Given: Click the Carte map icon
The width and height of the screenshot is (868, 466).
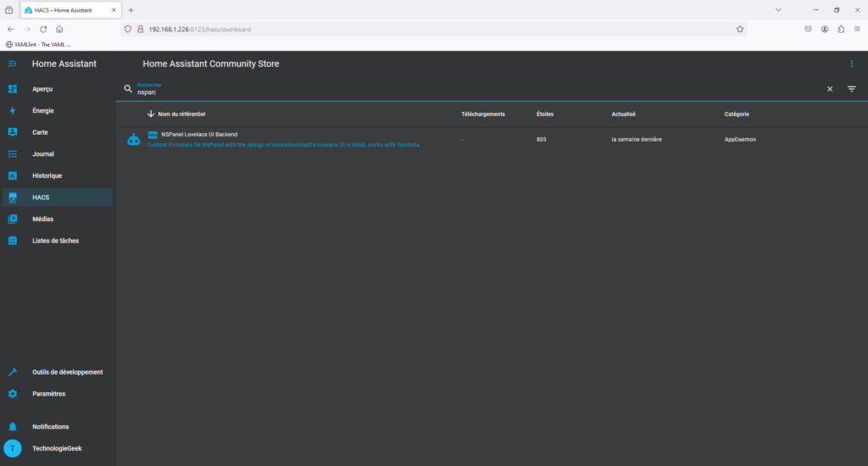Looking at the screenshot, I should coord(13,132).
